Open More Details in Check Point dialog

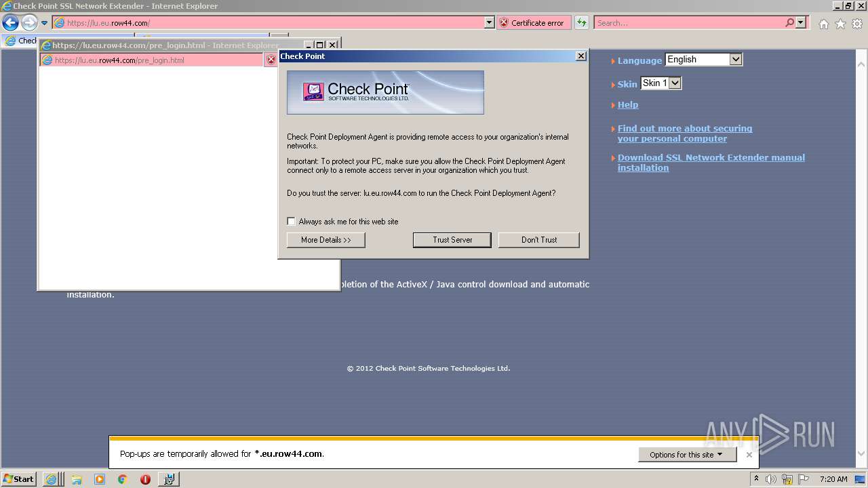(x=325, y=240)
